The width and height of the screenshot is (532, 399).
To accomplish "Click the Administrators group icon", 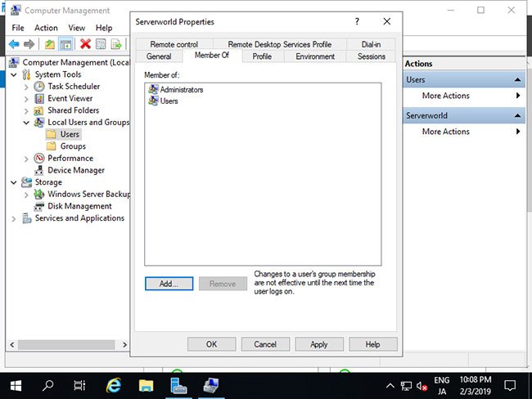I will pos(153,89).
